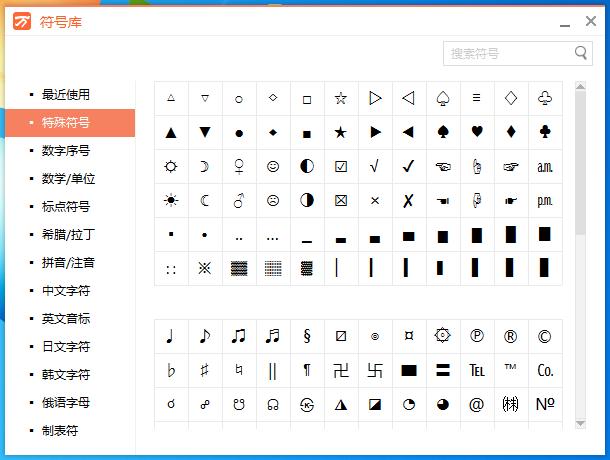Insert the registered trademark ® symbol
This screenshot has height=460, width=610.
[x=511, y=336]
